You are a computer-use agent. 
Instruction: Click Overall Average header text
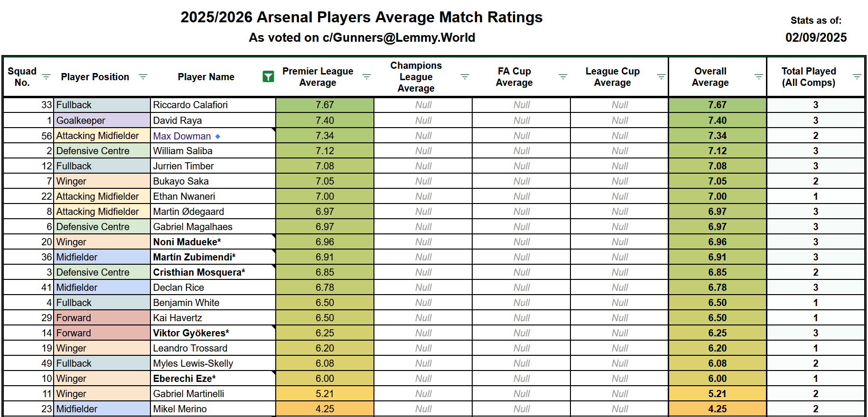pos(710,77)
